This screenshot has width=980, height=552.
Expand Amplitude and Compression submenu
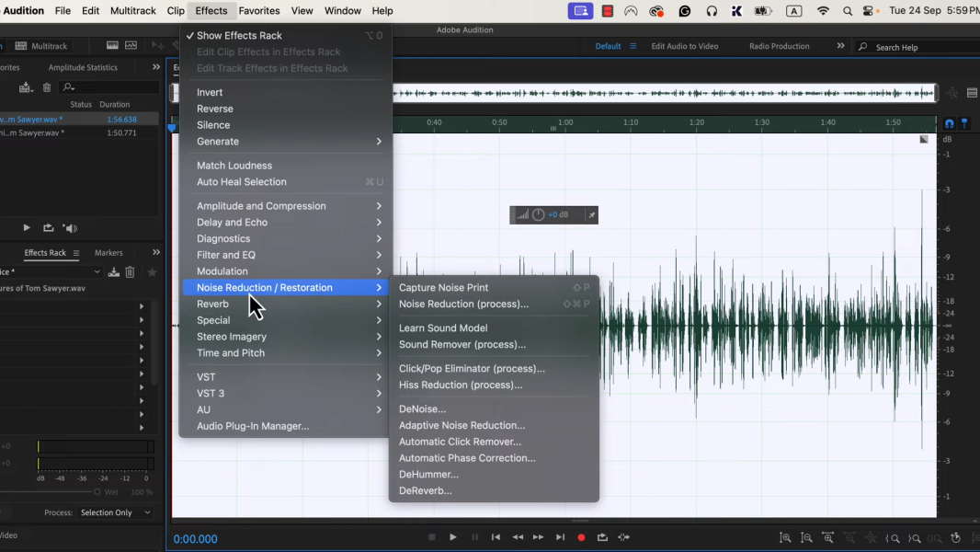tap(285, 206)
